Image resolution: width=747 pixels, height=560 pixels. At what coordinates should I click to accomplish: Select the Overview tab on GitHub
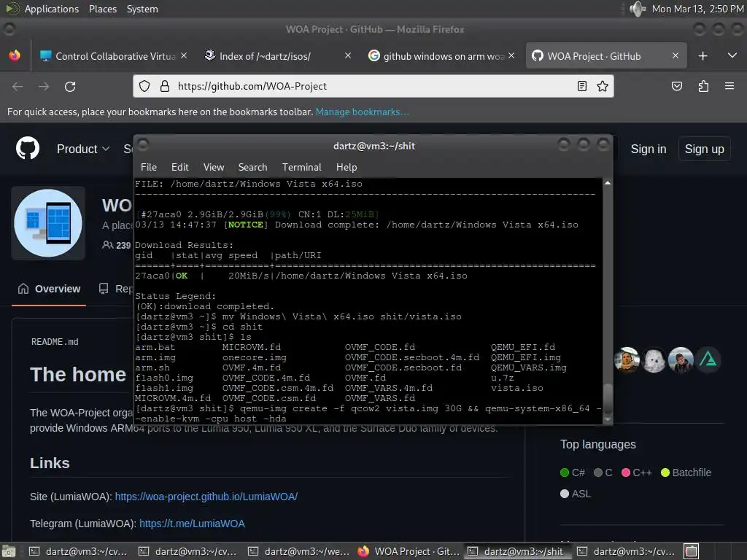(x=49, y=289)
